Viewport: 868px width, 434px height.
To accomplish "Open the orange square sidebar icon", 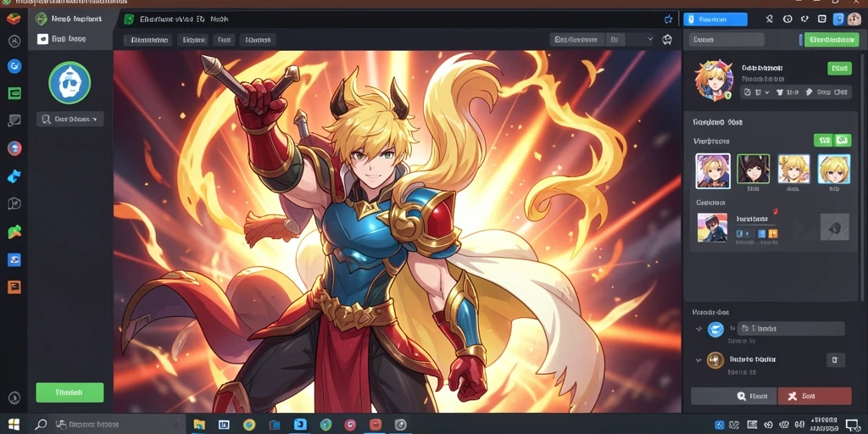I will [x=14, y=287].
